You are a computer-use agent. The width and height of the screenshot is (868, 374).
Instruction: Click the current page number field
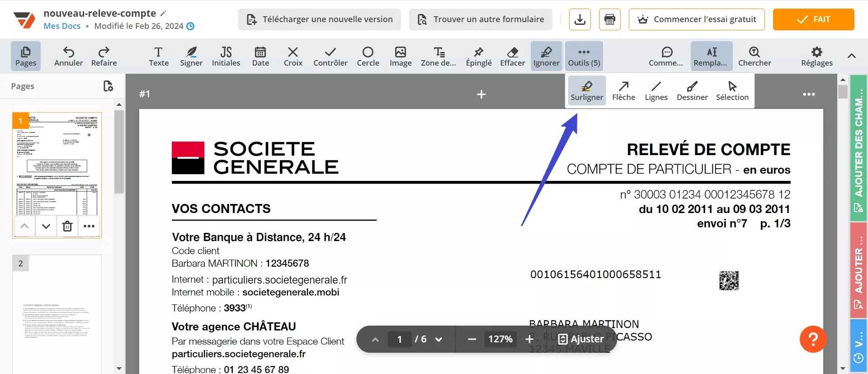click(x=400, y=339)
